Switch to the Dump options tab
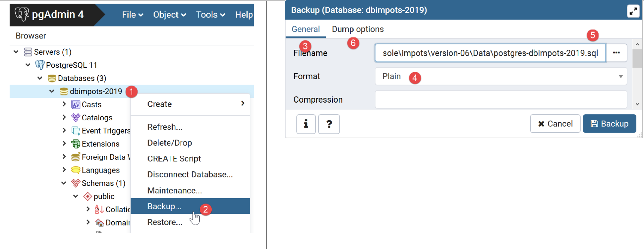Screen dimensions: 644x249 358,29
